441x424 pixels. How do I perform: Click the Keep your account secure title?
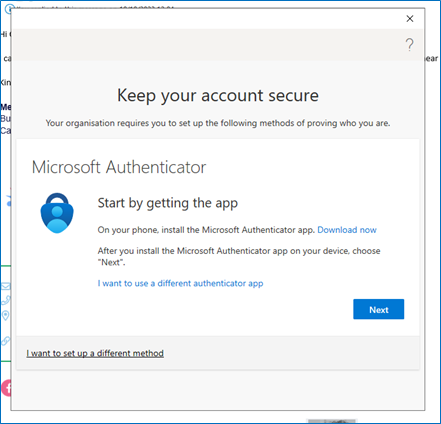(x=218, y=96)
